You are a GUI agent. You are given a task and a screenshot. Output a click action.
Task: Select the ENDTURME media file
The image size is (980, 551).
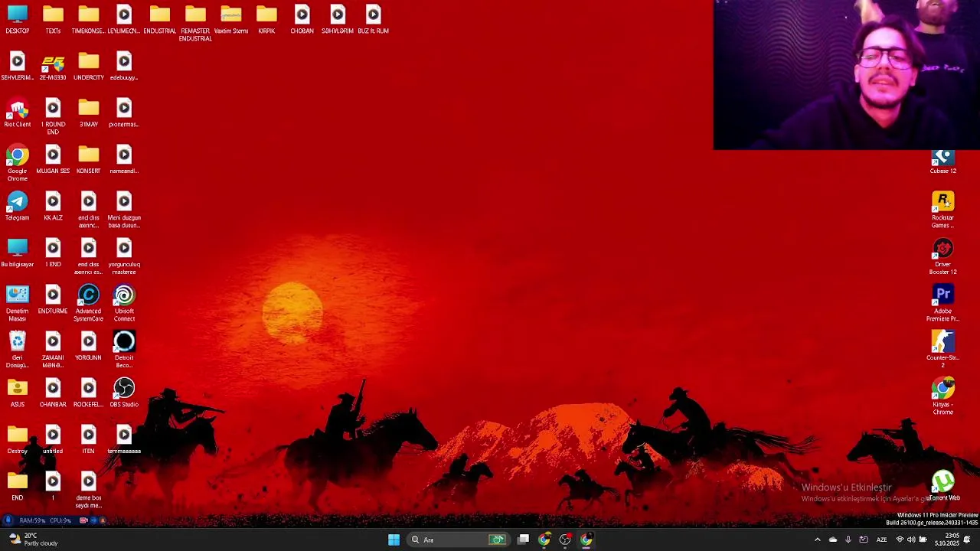pyautogui.click(x=53, y=300)
